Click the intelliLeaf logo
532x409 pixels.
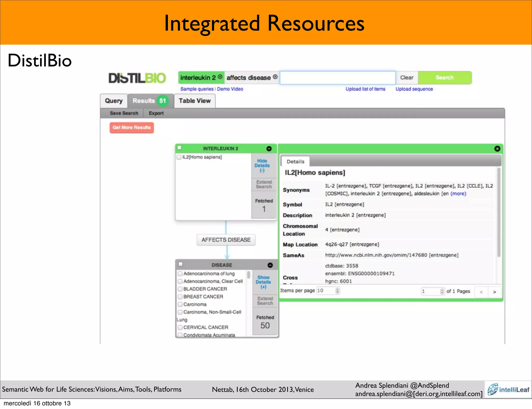(508, 389)
